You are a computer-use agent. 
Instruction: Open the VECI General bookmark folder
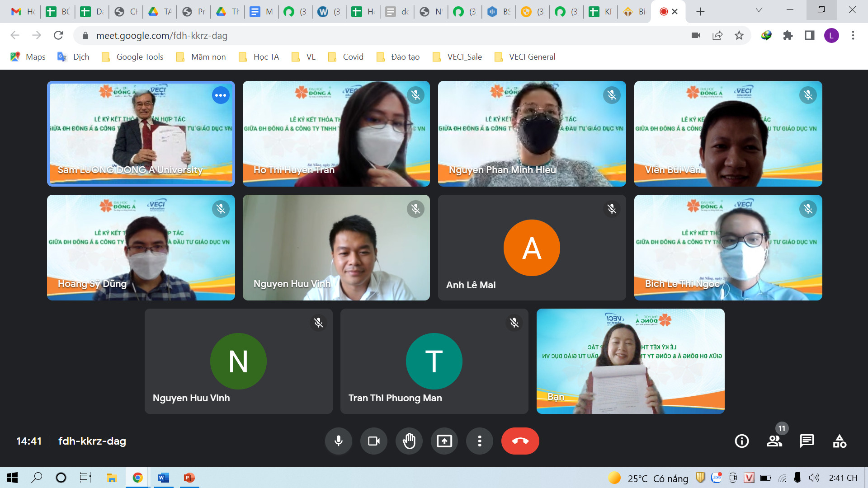525,57
